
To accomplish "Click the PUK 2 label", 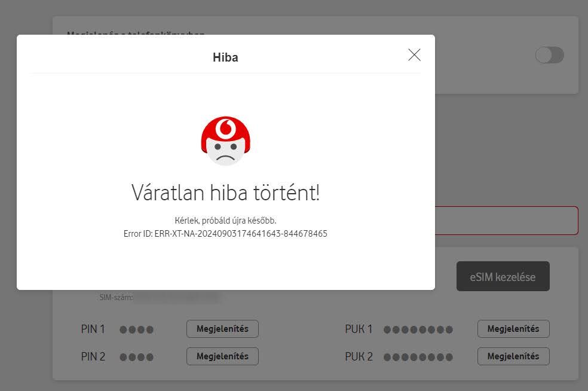I will 359,356.
